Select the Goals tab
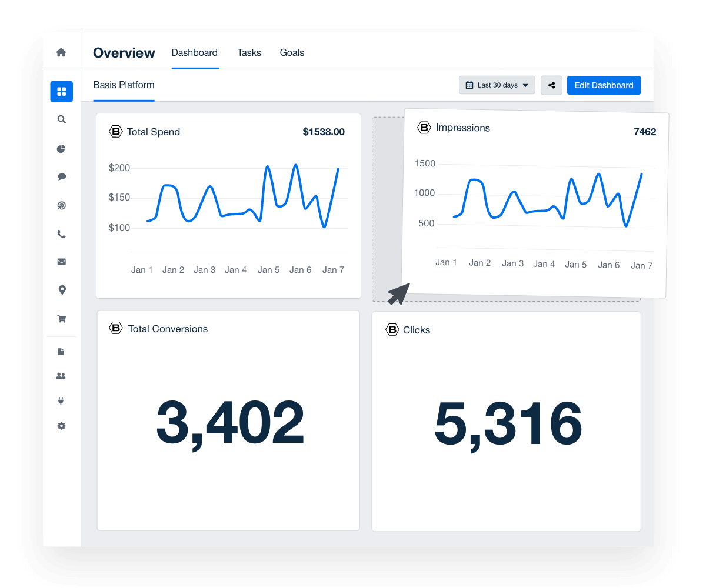Screen dimensions: 706x588 [x=292, y=52]
